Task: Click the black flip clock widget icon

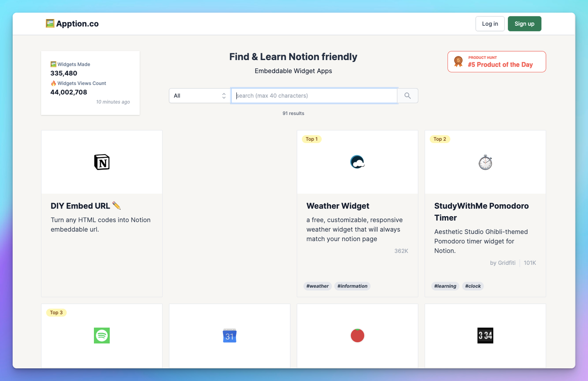Action: point(485,336)
